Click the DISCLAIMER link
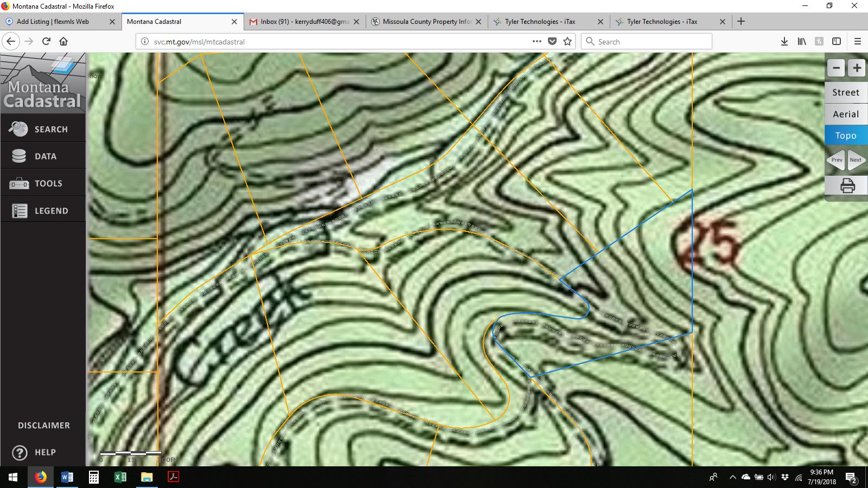This screenshot has height=488, width=868. [x=44, y=426]
